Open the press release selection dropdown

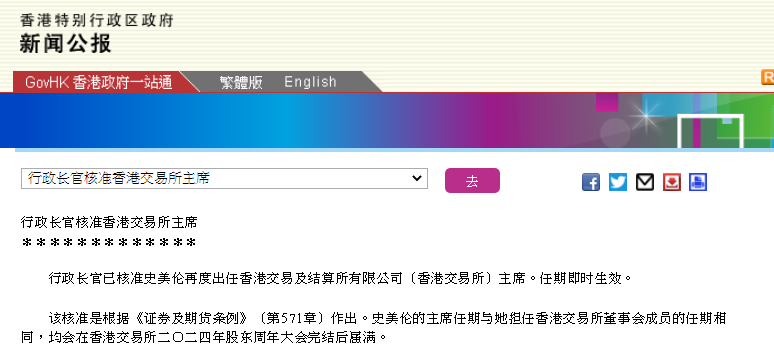click(x=224, y=178)
